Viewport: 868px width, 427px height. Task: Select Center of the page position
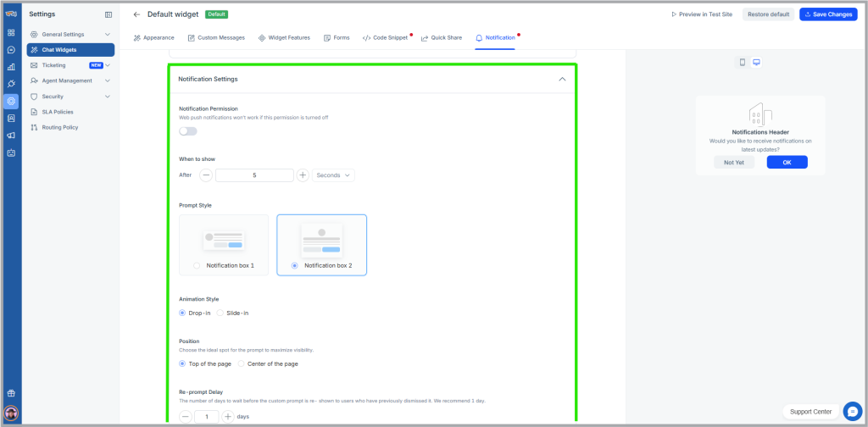click(x=242, y=363)
